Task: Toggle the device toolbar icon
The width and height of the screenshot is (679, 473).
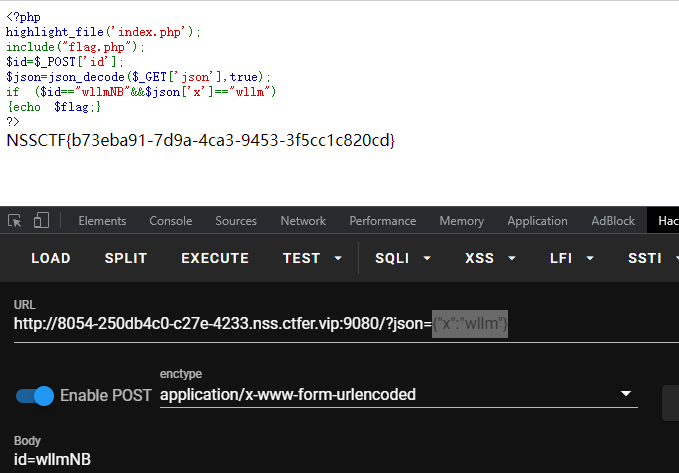Action: tap(41, 220)
